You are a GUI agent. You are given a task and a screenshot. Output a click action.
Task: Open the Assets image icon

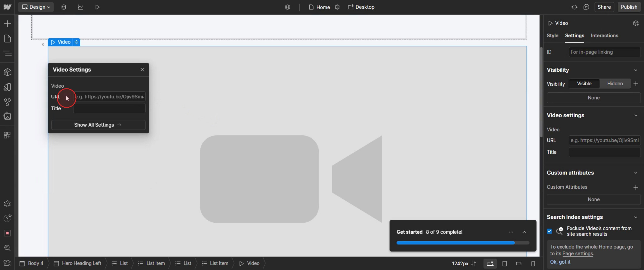7,116
